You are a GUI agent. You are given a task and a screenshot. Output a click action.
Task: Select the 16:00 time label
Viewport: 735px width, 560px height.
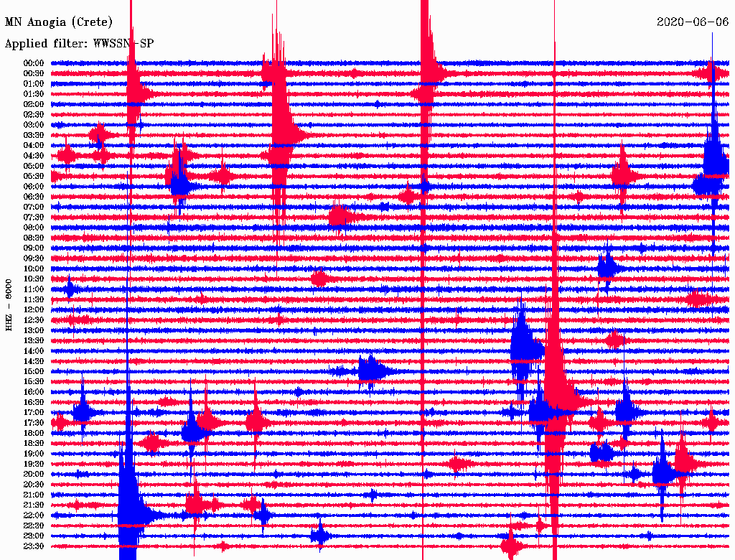(34, 392)
